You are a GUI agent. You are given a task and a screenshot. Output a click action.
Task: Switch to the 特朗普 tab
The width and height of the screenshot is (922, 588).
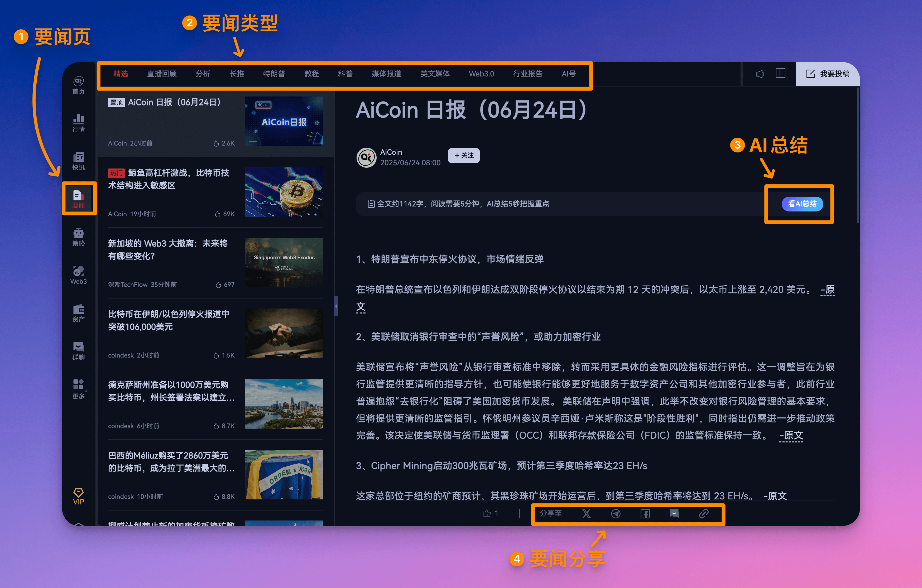(274, 74)
